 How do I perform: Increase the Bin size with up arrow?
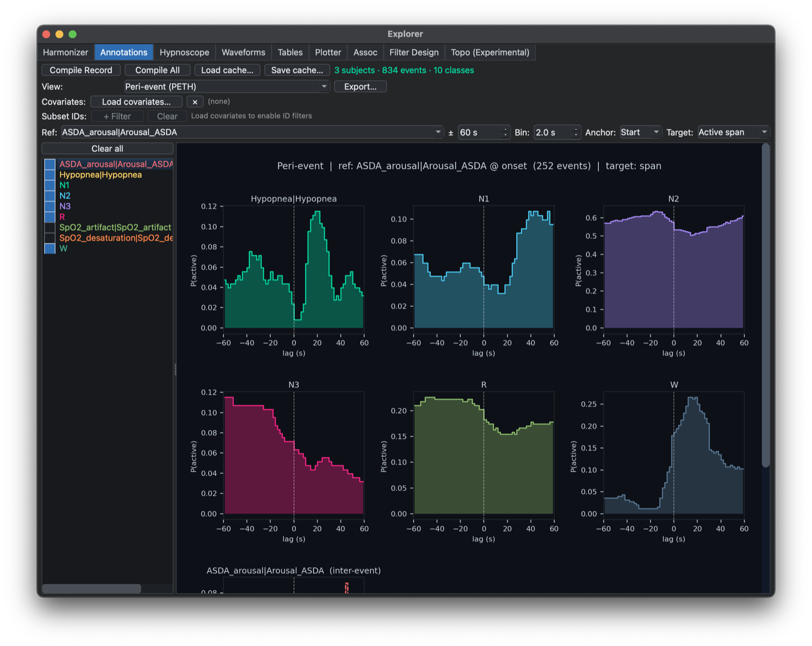pyautogui.click(x=575, y=130)
